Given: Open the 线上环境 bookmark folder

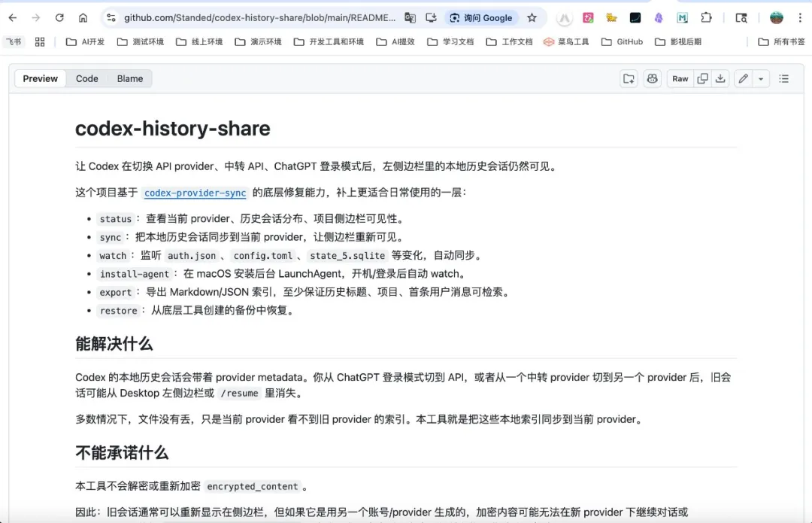Looking at the screenshot, I should (199, 41).
